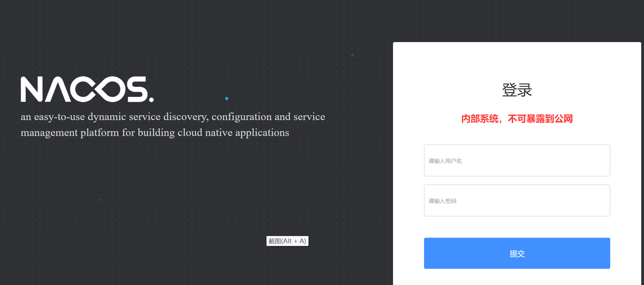Image resolution: width=644 pixels, height=285 pixels.
Task: Click the NACOS logo
Action: click(87, 89)
